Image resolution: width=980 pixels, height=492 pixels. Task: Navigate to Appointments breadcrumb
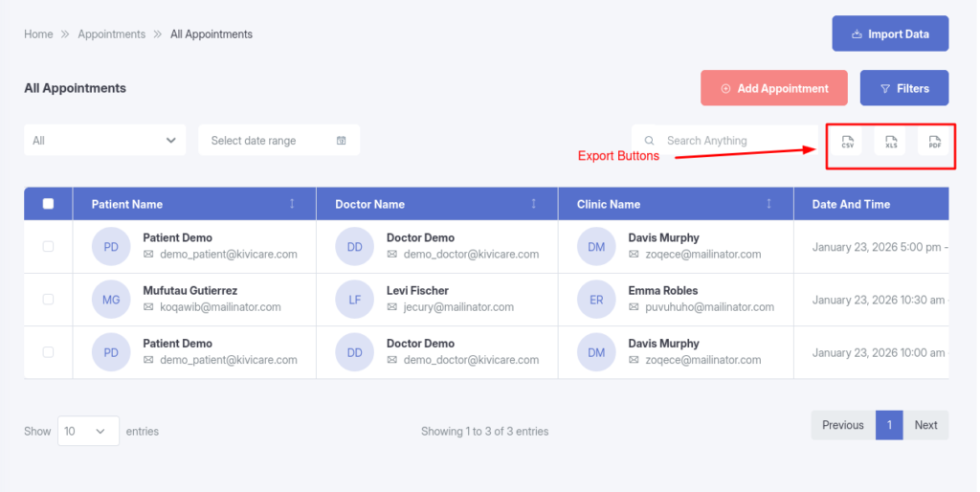click(x=112, y=34)
